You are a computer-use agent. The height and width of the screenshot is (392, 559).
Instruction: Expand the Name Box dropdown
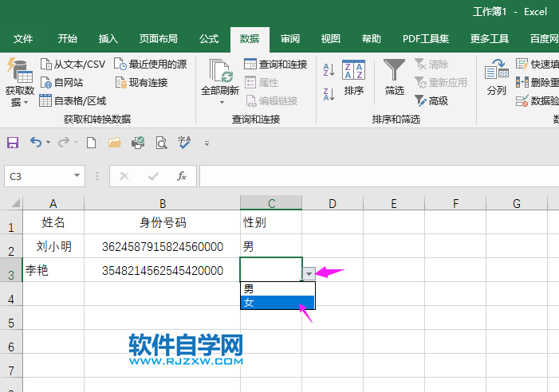pos(77,175)
